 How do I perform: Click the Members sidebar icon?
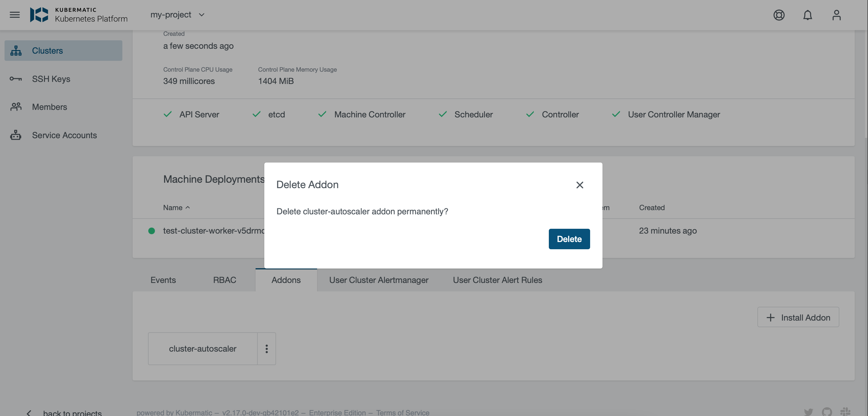tap(15, 106)
